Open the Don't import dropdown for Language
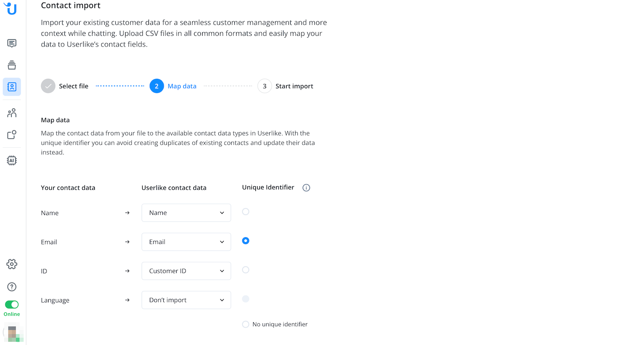 coord(186,300)
